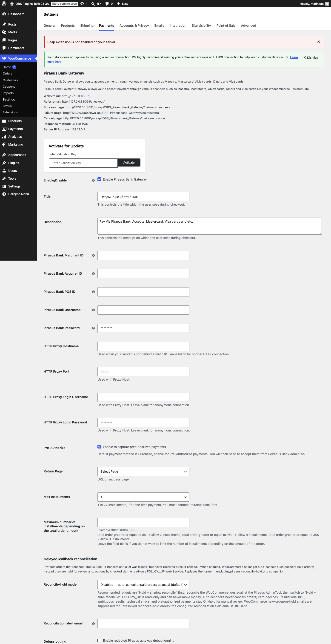Click help icon next to Reconciliation alert email
The image size is (331, 644).
(x=93, y=624)
